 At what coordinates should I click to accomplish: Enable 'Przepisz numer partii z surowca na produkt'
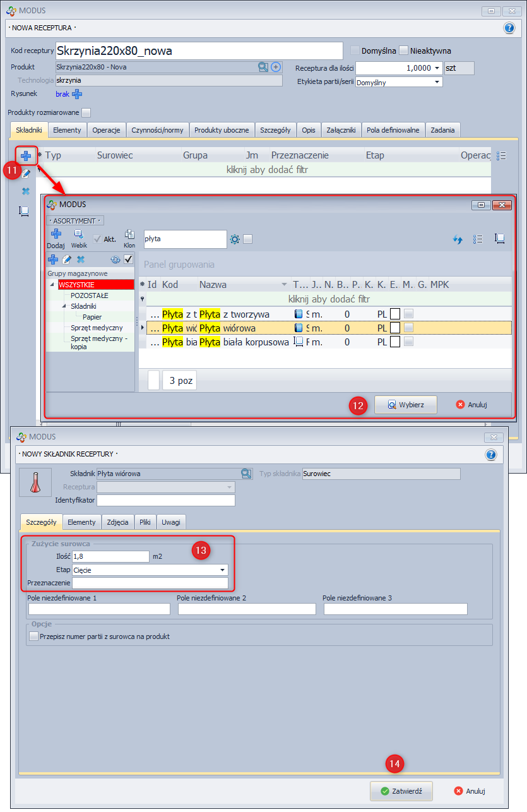click(34, 636)
